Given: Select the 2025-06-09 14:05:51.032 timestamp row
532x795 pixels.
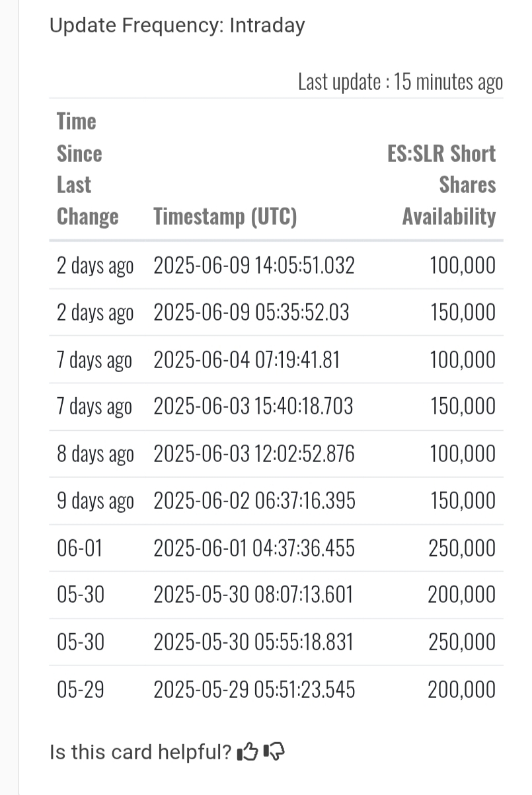Looking at the screenshot, I should click(276, 266).
